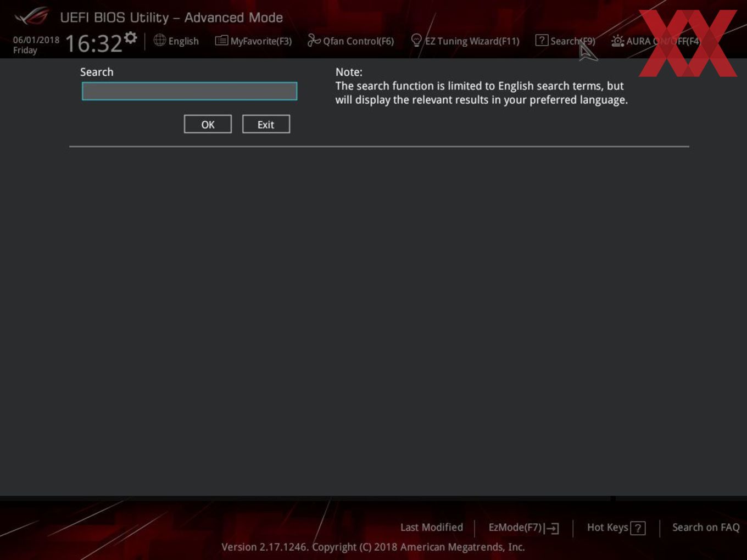747x560 pixels.
Task: Open date and time settings gear
Action: [131, 37]
